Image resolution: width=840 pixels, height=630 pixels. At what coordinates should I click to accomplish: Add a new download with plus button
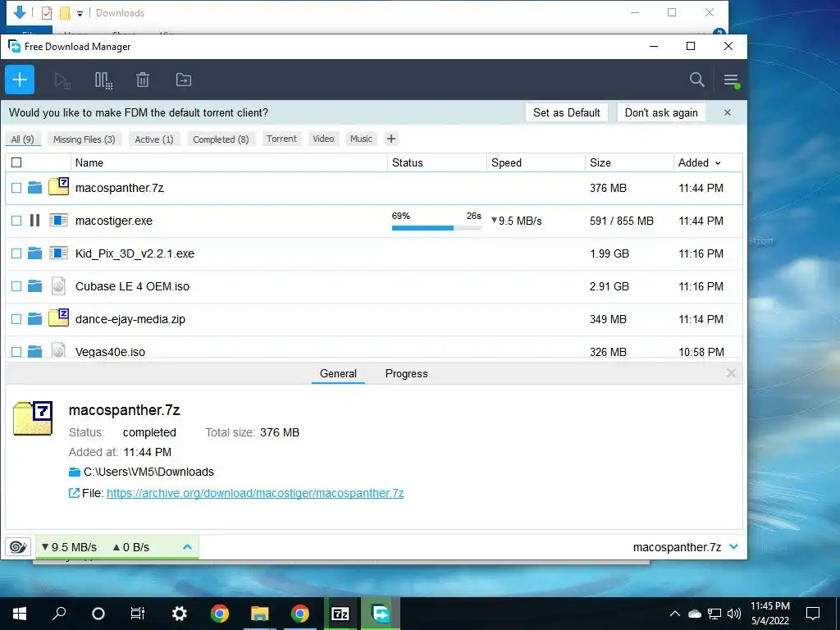(x=20, y=80)
